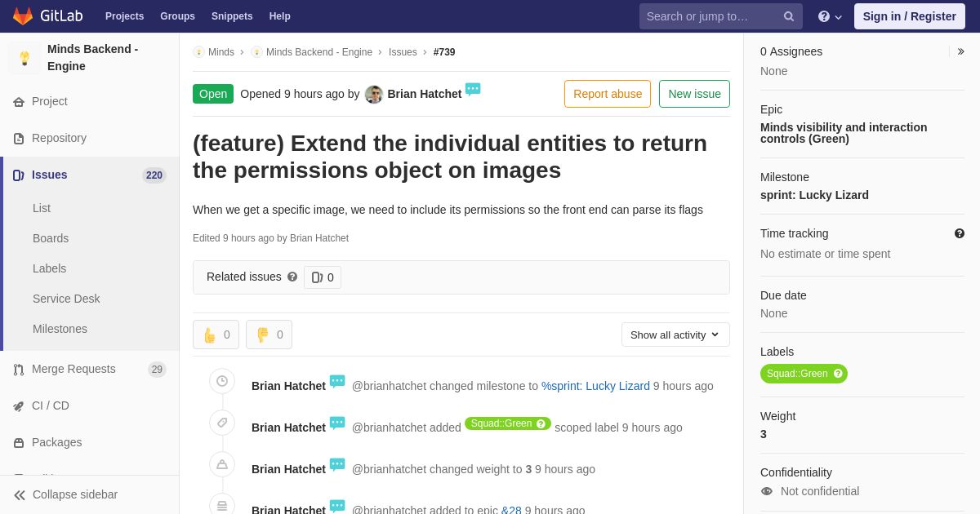Open the Service Desk submenu item
The width and height of the screenshot is (980, 514).
[66, 299]
